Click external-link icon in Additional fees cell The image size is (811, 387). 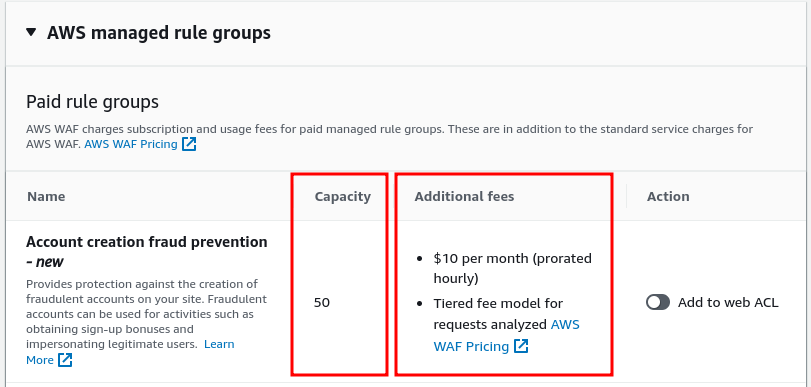click(521, 346)
